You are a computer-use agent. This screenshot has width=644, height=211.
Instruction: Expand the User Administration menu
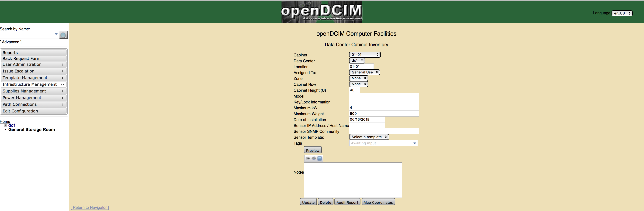[34, 65]
